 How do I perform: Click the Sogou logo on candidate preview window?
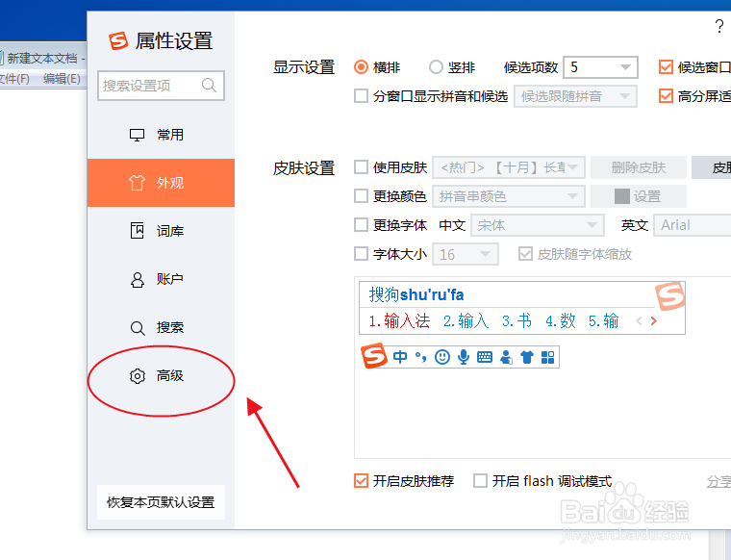coord(670,295)
